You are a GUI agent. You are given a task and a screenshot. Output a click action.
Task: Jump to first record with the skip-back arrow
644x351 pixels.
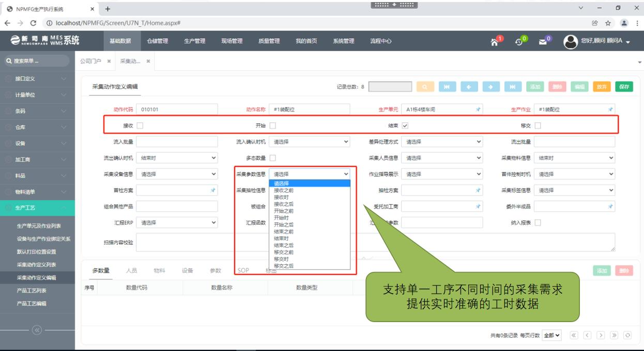pyautogui.click(x=447, y=87)
